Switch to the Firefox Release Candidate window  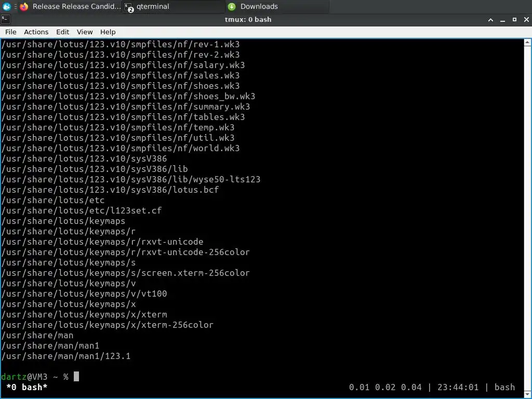point(70,6)
